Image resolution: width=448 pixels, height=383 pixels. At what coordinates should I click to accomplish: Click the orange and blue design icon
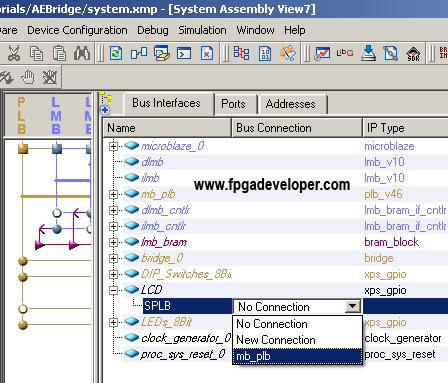point(287,53)
